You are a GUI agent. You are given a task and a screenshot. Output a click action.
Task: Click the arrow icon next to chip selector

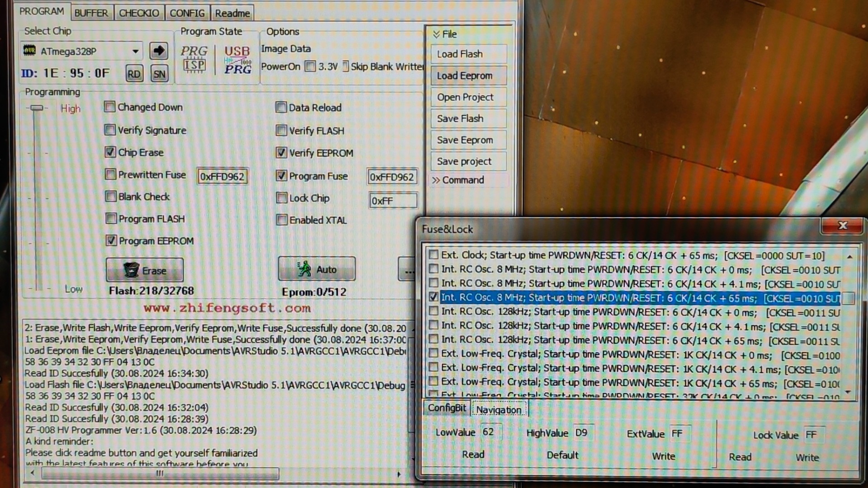pyautogui.click(x=158, y=51)
